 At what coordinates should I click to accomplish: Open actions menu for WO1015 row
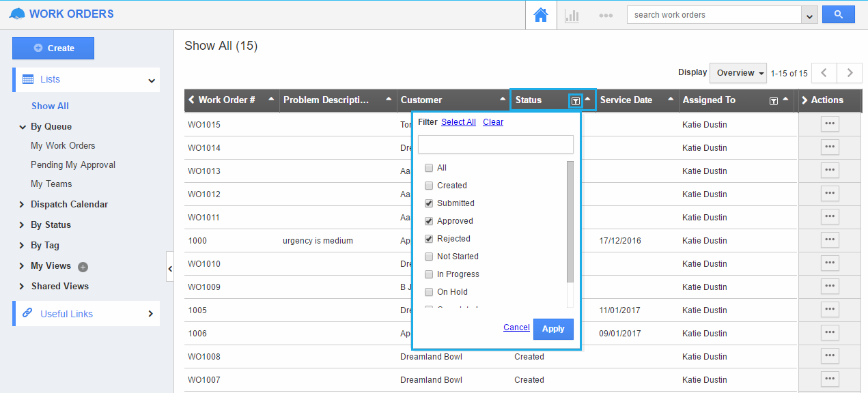(x=829, y=124)
